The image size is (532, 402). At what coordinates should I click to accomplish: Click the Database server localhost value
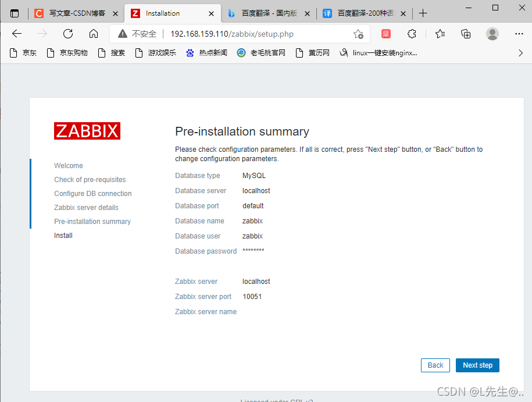[256, 191]
